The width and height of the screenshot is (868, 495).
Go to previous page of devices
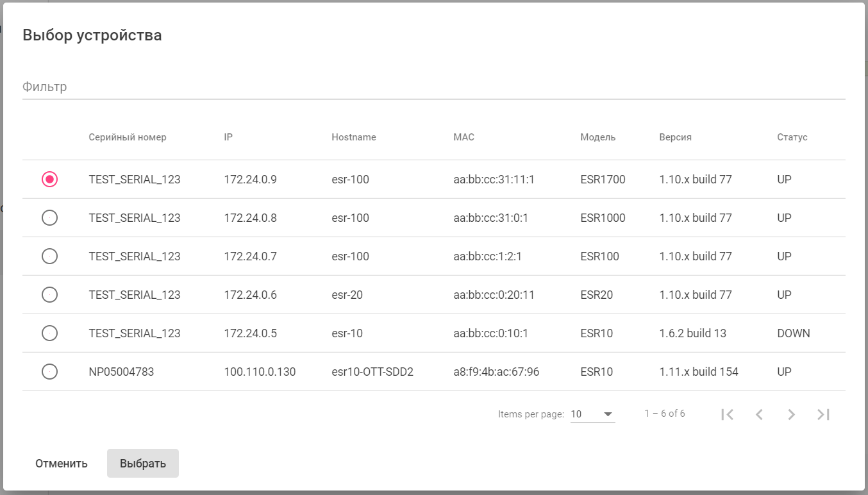759,414
